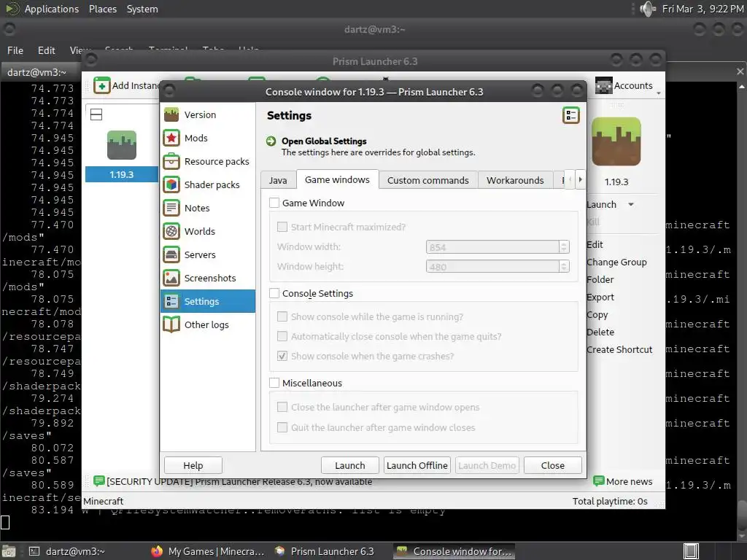Viewport: 747px width, 560px height.
Task: Click the show desktop icon in bottom panel
Action: click(9, 551)
